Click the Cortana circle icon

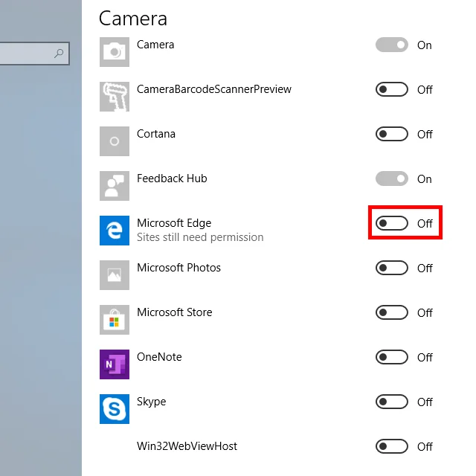coord(115,141)
